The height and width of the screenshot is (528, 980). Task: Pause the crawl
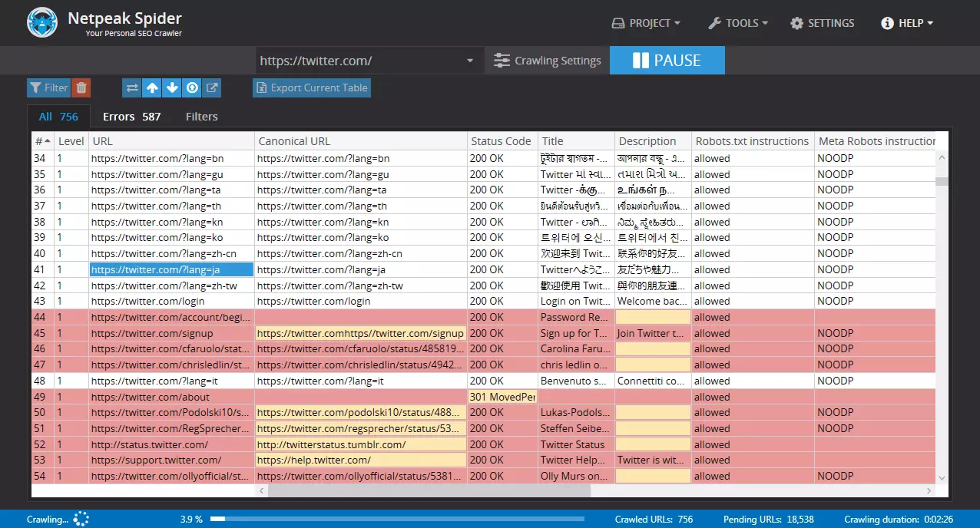tap(667, 61)
